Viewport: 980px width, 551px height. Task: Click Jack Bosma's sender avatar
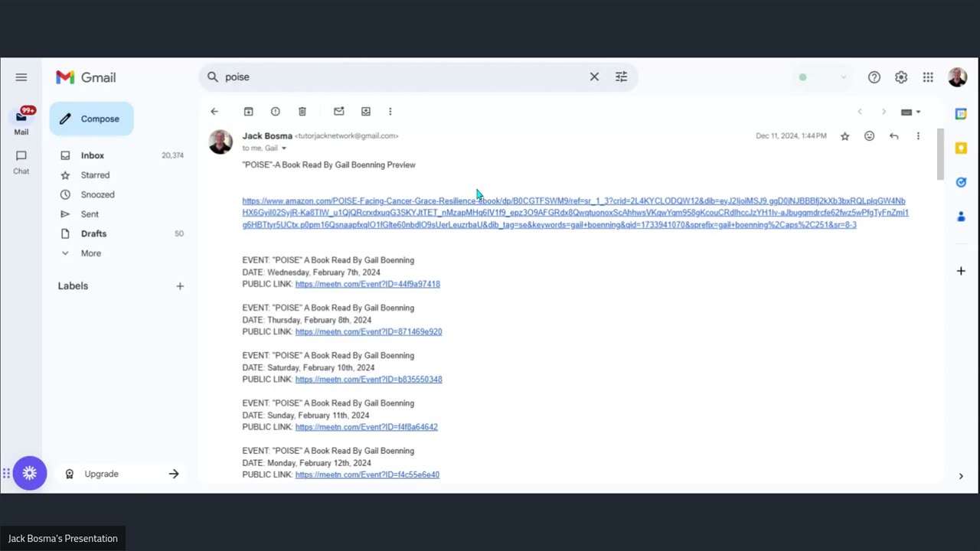tap(220, 142)
